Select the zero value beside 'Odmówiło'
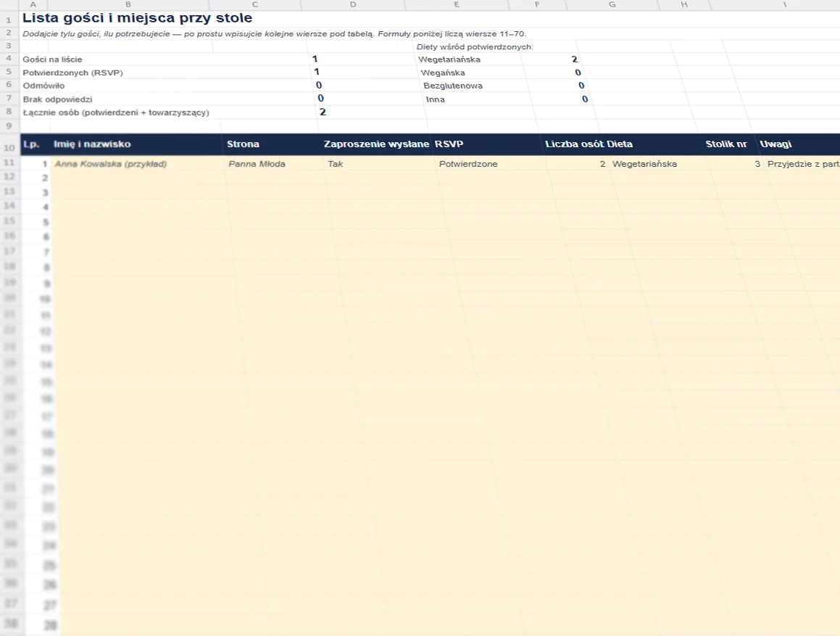The width and height of the screenshot is (840, 636). (x=319, y=86)
